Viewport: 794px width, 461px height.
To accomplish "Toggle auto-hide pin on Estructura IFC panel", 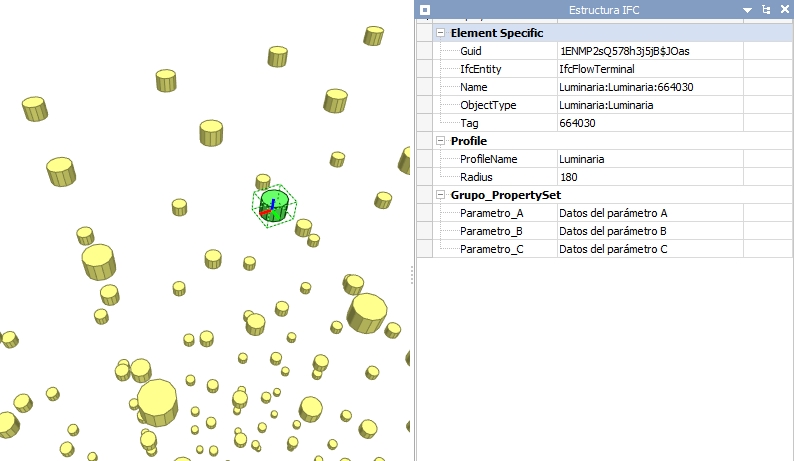I will 766,10.
